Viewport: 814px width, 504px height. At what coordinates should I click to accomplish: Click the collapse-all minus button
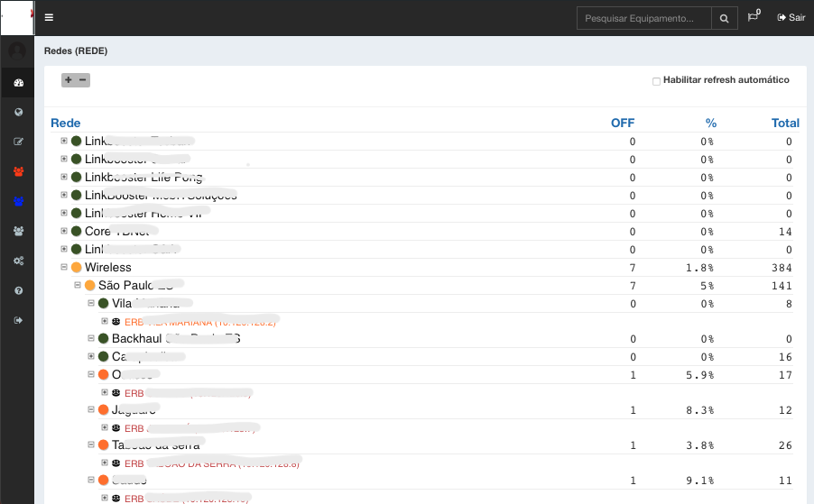(x=83, y=80)
